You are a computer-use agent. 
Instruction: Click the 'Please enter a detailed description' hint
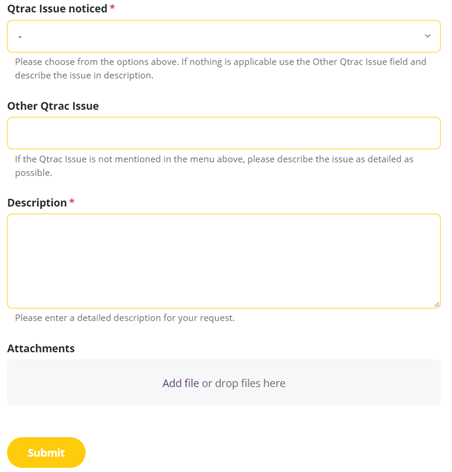click(x=125, y=318)
